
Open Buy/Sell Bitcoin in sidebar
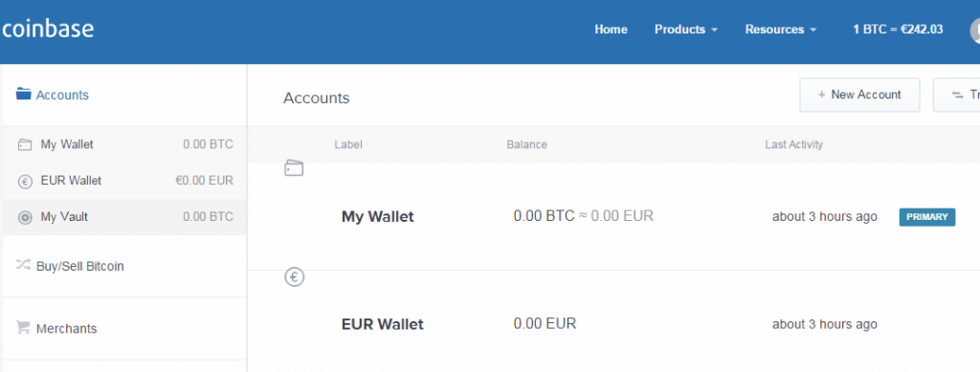[80, 266]
